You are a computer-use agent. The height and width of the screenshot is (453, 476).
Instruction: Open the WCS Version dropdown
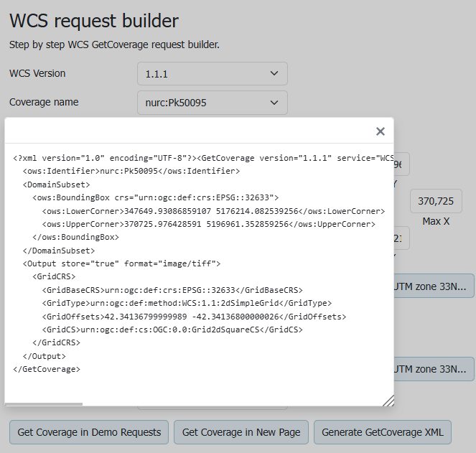tap(212, 73)
